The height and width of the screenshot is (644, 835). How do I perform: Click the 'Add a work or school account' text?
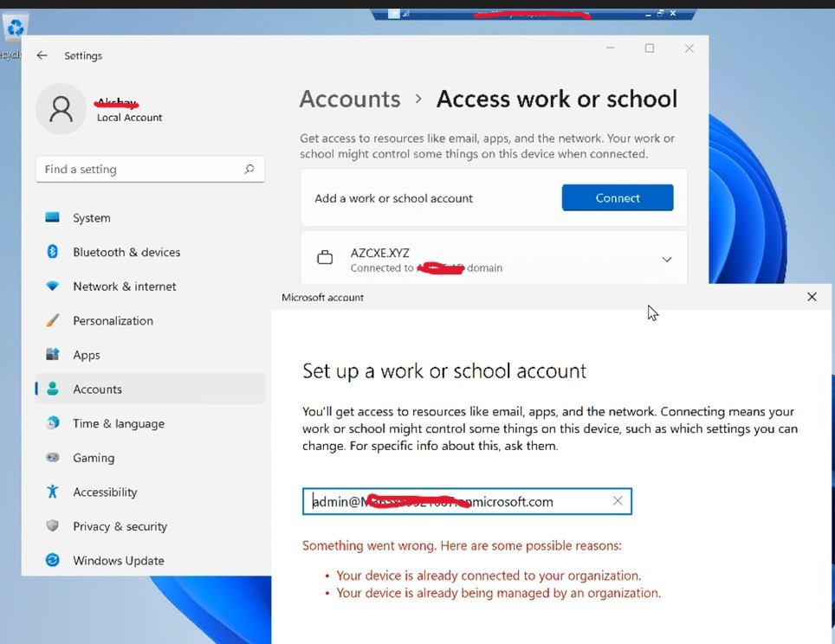[x=393, y=198]
